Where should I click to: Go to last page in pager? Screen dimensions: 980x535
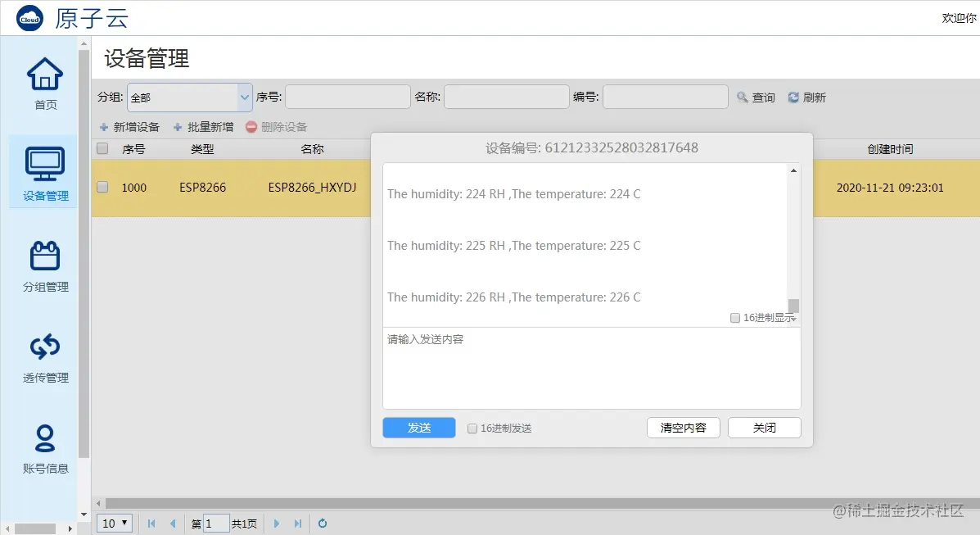click(298, 524)
